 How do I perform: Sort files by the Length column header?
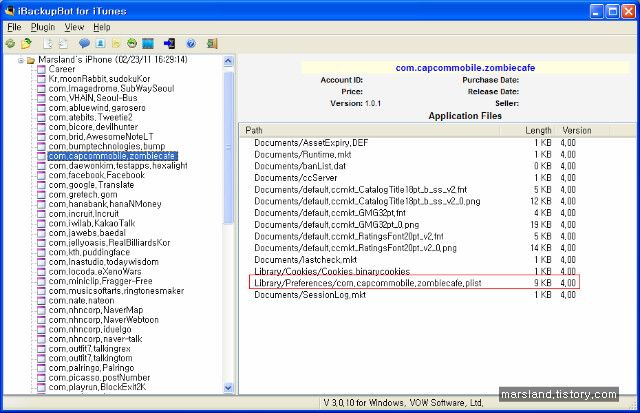pyautogui.click(x=529, y=131)
